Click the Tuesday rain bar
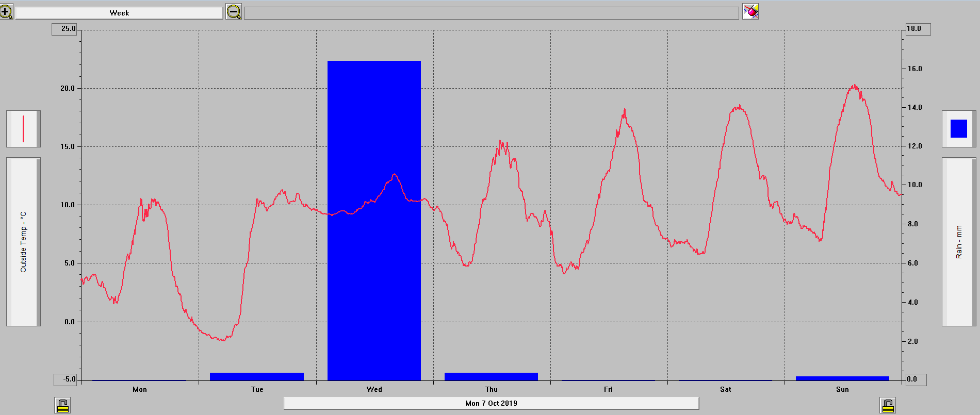Screen dimensions: 980x415 tap(257, 376)
